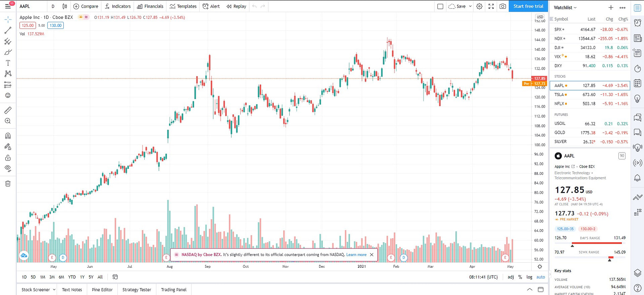Switch to the Pine Editor tab
Screen dimensions: 644x295
[102, 290]
